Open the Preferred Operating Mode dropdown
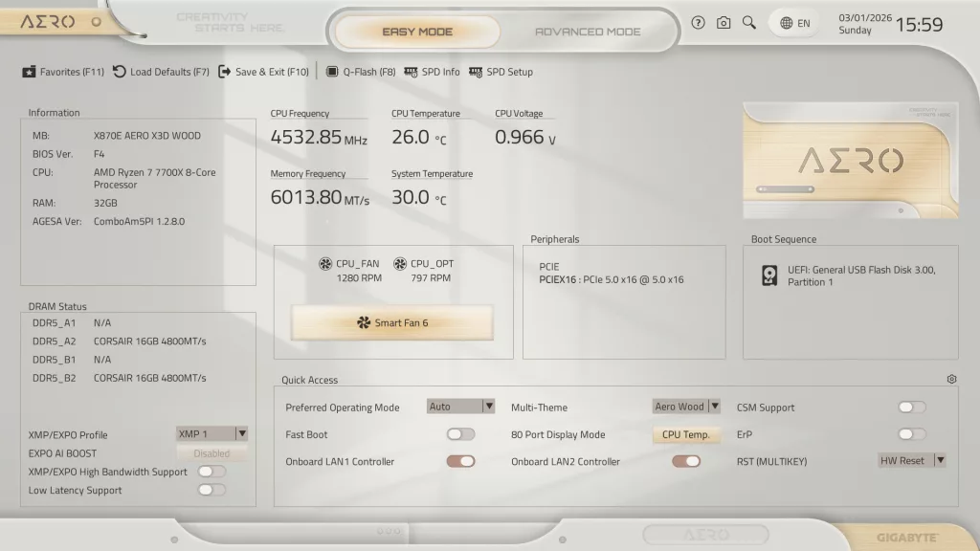This screenshot has width=980, height=551. pyautogui.click(x=460, y=406)
